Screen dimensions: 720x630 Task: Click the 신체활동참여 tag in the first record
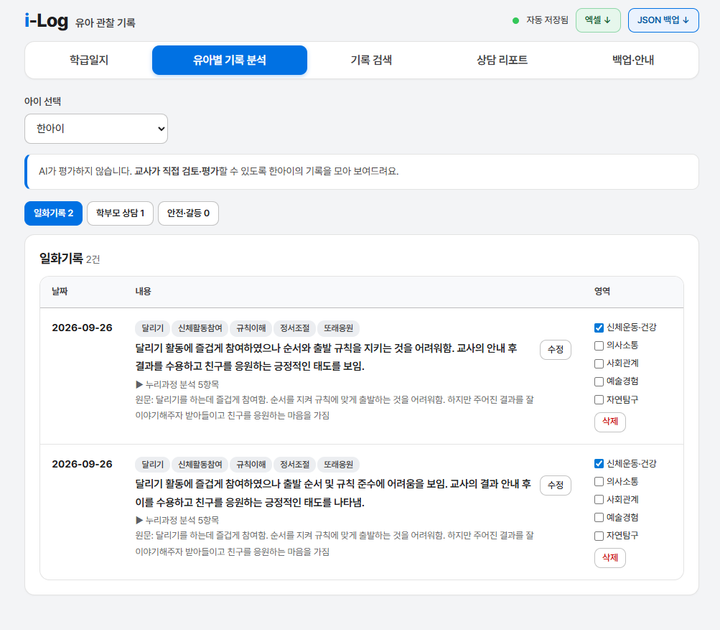tap(200, 328)
